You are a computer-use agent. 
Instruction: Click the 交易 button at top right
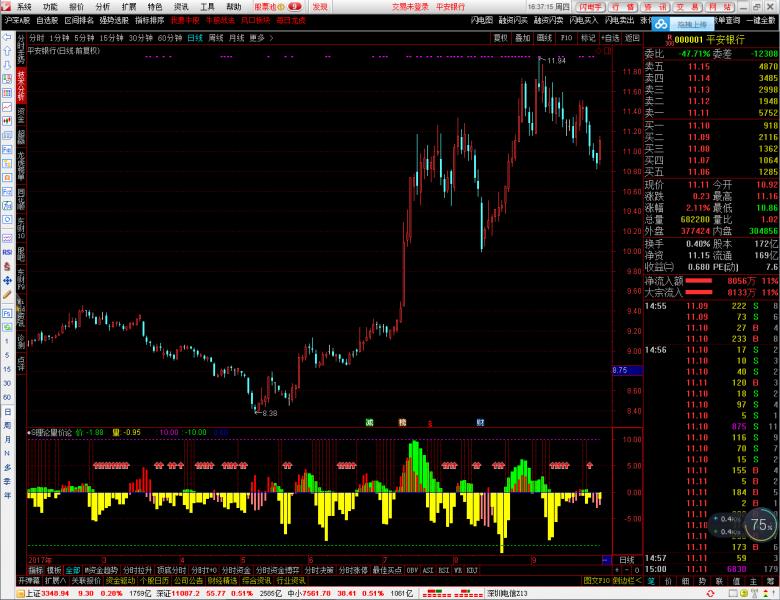[x=687, y=7]
